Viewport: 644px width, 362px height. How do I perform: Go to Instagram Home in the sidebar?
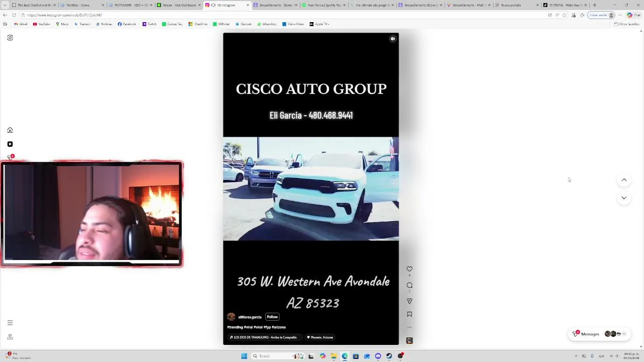[10, 130]
